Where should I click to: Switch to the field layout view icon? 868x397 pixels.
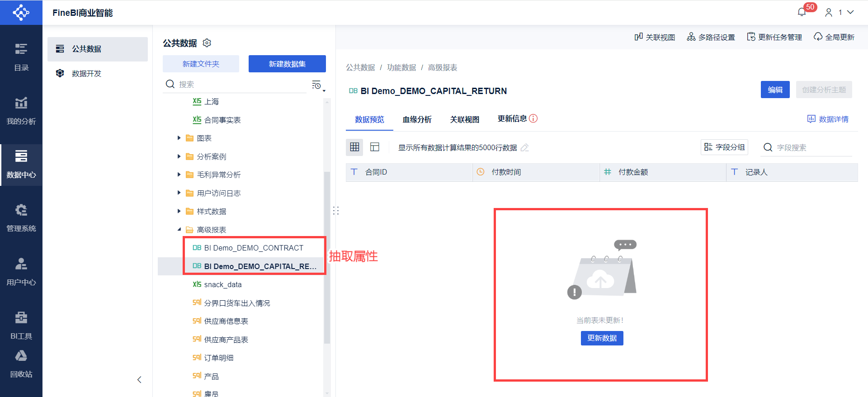pos(375,147)
